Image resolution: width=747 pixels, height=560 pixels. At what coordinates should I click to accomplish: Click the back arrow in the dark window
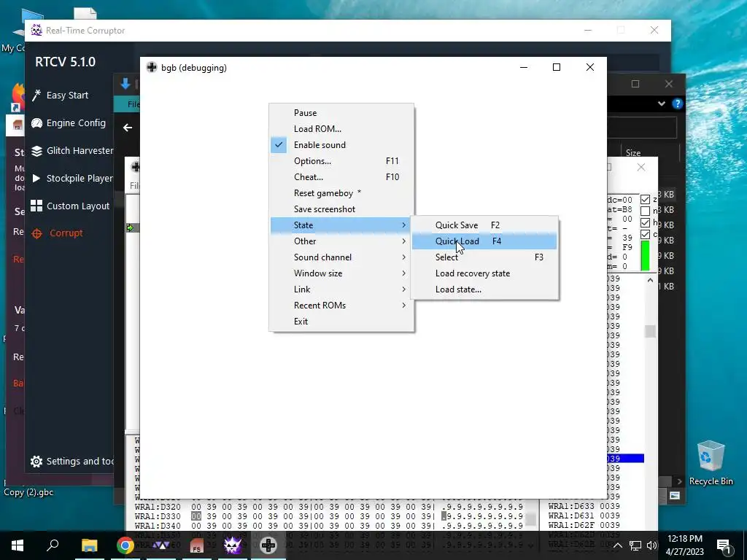point(127,128)
